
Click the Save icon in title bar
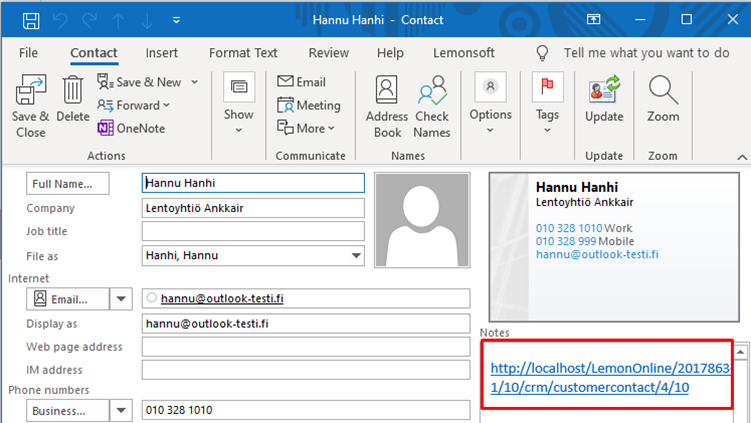pyautogui.click(x=31, y=21)
